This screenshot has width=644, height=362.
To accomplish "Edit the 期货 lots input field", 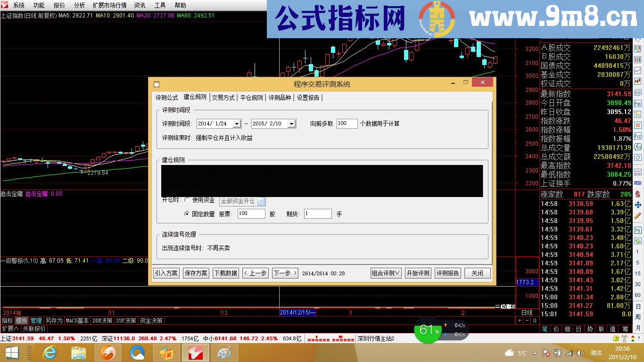I will point(318,214).
